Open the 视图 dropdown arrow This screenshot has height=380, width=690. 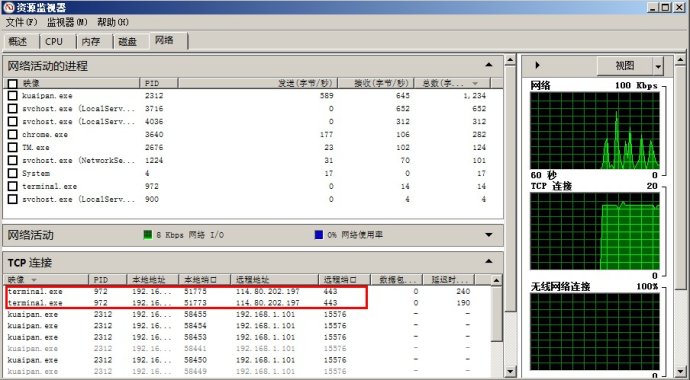point(658,67)
